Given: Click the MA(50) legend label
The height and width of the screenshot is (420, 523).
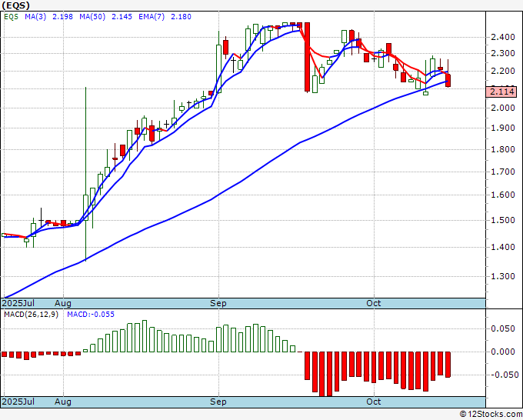Looking at the screenshot, I should coord(92,17).
